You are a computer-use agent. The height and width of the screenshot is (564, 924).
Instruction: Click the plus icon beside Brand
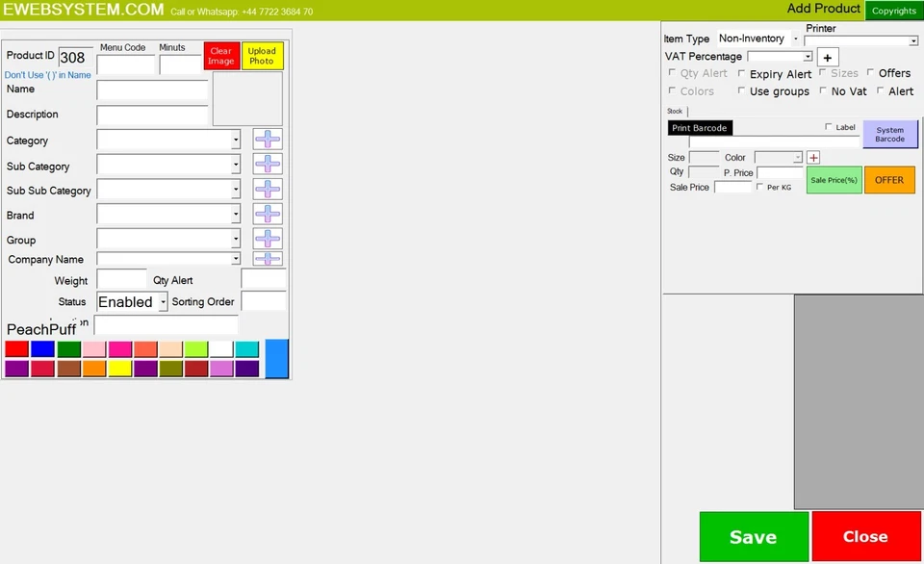266,214
